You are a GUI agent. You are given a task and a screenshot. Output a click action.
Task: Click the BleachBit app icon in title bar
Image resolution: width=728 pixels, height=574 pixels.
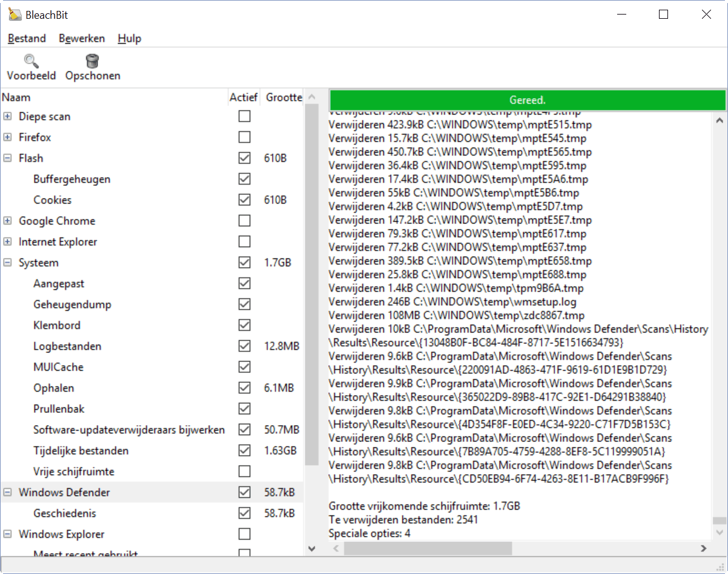(x=15, y=15)
